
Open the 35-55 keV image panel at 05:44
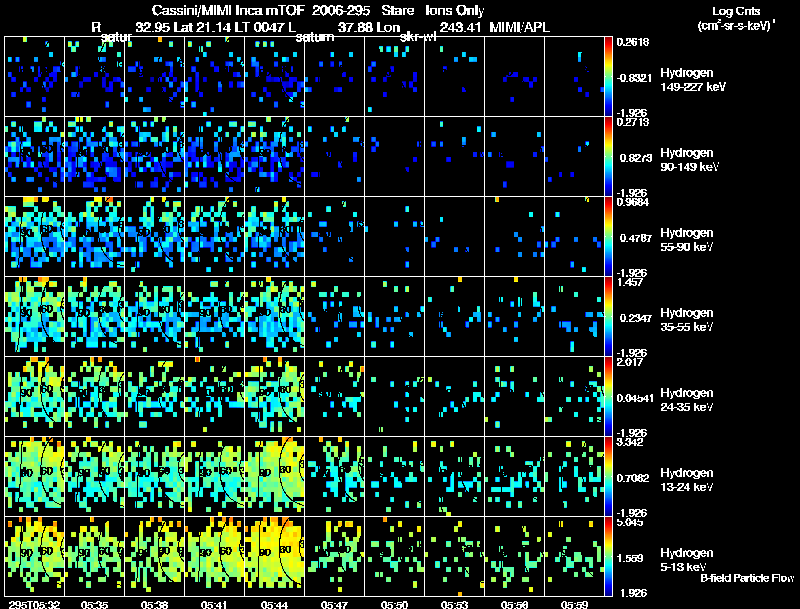(274, 317)
